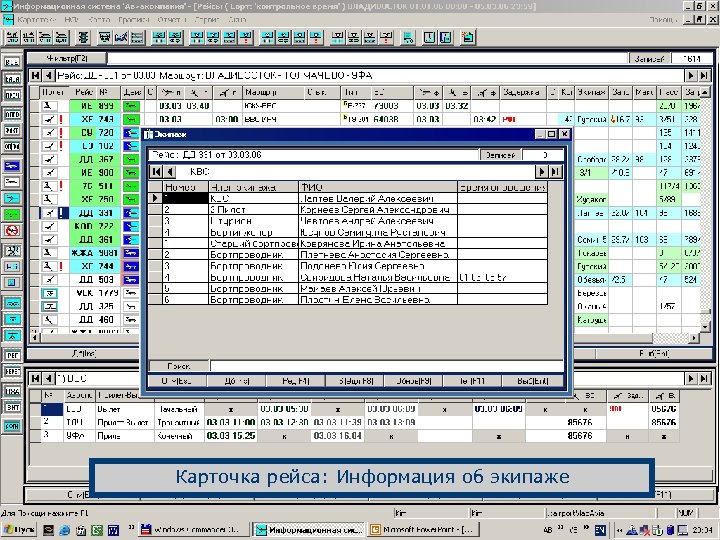Switch to the Microsoft PowerPoint taskbar window
The height and width of the screenshot is (540, 720).
point(424,530)
